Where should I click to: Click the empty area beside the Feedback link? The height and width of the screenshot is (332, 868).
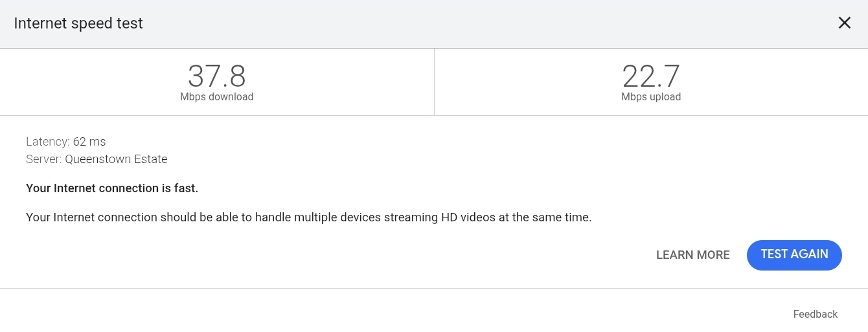point(395,314)
